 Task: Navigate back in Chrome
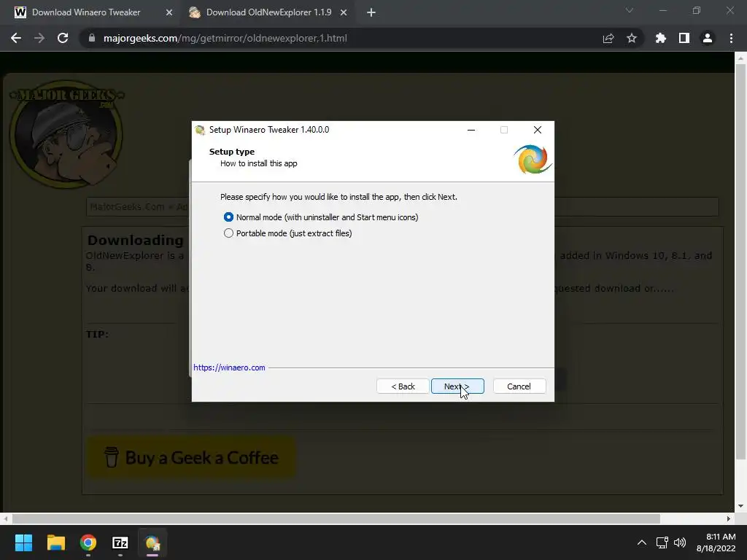[x=16, y=38]
